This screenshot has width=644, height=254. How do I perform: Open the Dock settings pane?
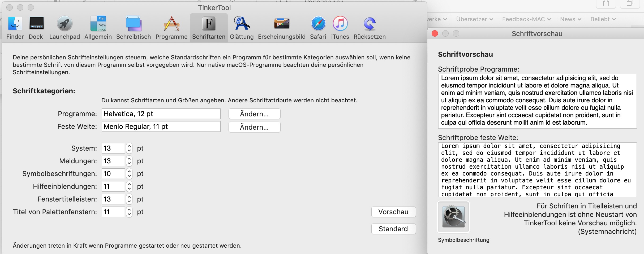[x=36, y=28]
